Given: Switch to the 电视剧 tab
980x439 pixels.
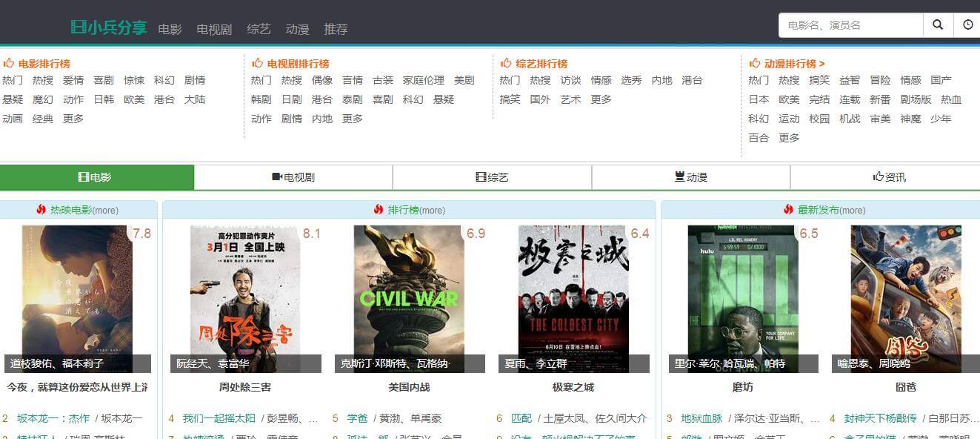Looking at the screenshot, I should click(293, 177).
